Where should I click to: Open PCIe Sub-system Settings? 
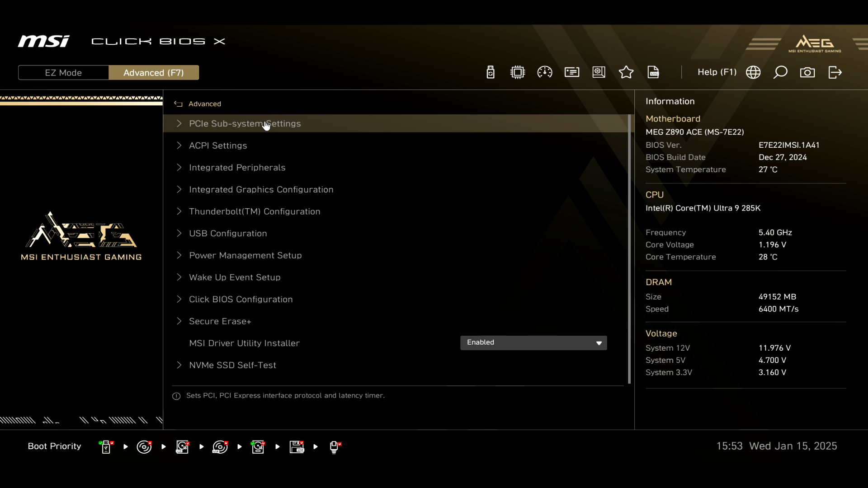pyautogui.click(x=396, y=123)
